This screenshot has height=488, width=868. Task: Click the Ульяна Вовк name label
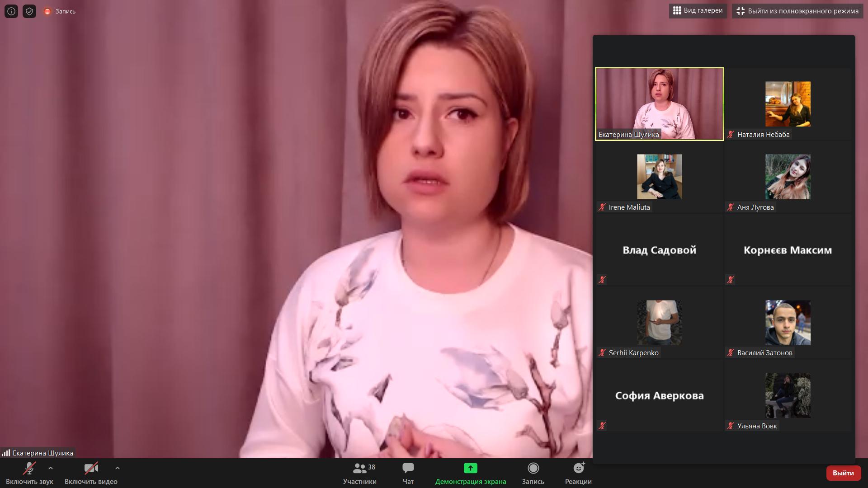[x=757, y=426]
